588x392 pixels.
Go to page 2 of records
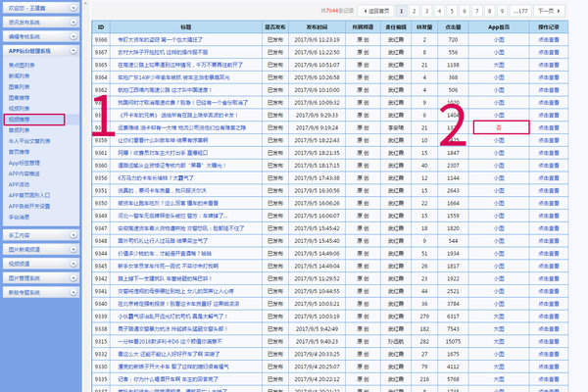tap(413, 9)
